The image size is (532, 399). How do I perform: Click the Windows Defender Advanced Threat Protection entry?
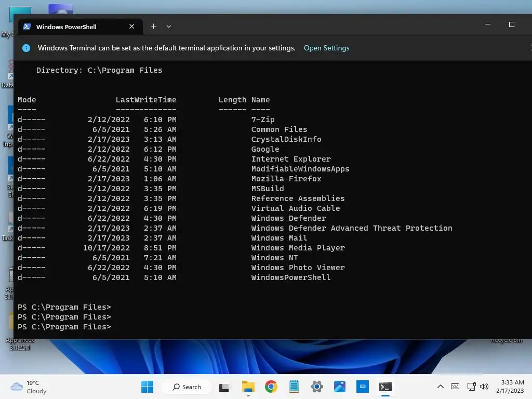(352, 228)
